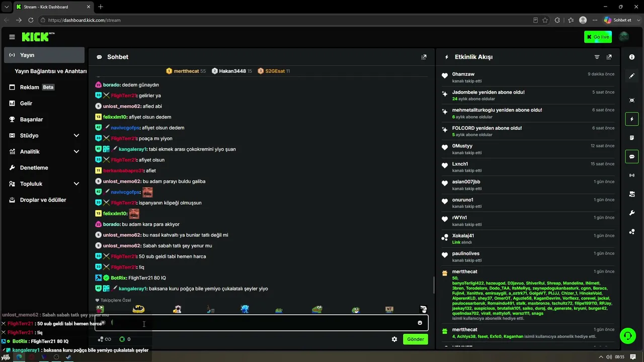Select the blue glowing emote
The width and height of the screenshot is (644, 362).
coord(245,309)
